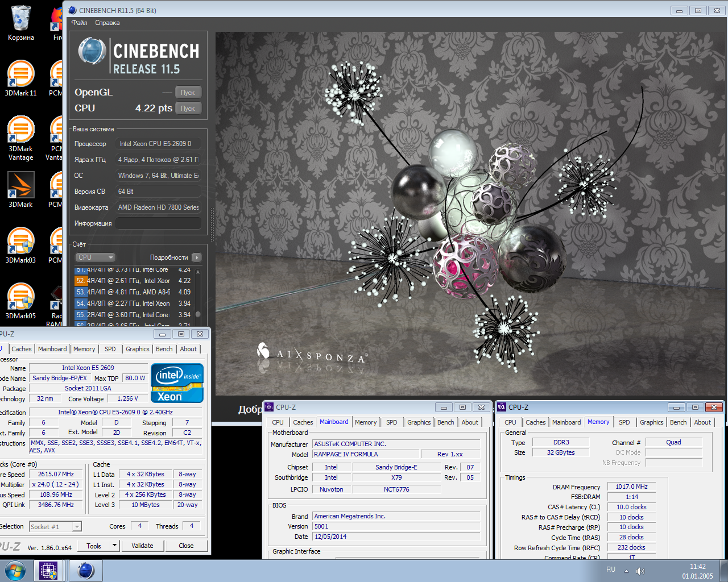Switch to SPD tab in left CPU-Z
728x582 pixels.
tap(110, 349)
